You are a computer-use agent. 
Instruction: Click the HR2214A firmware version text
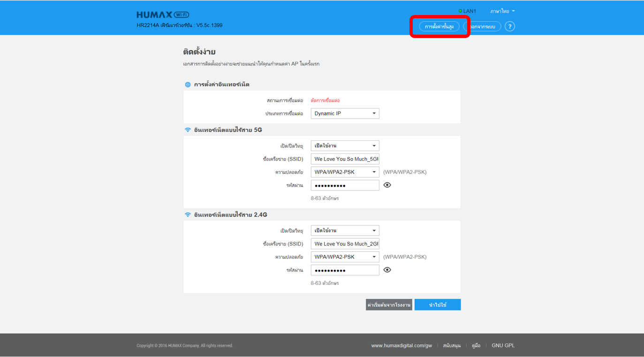pyautogui.click(x=180, y=25)
